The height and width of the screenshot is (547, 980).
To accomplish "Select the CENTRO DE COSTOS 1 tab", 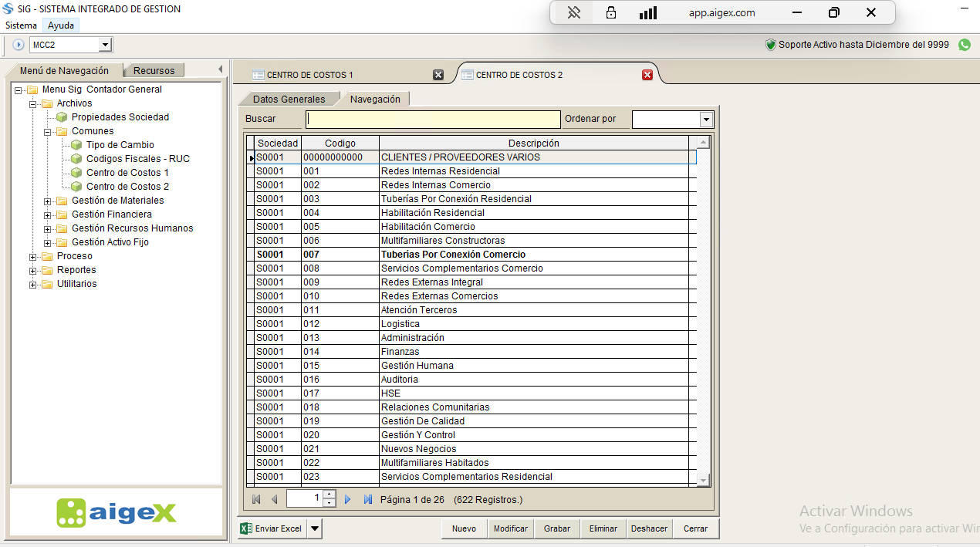I will pos(347,75).
